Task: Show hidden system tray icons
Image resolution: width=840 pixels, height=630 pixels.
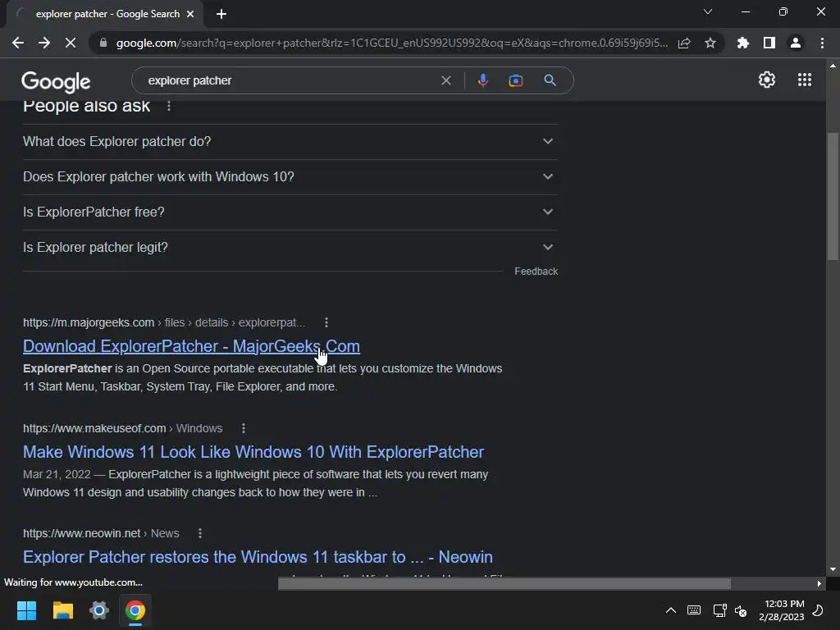Action: tap(670, 610)
